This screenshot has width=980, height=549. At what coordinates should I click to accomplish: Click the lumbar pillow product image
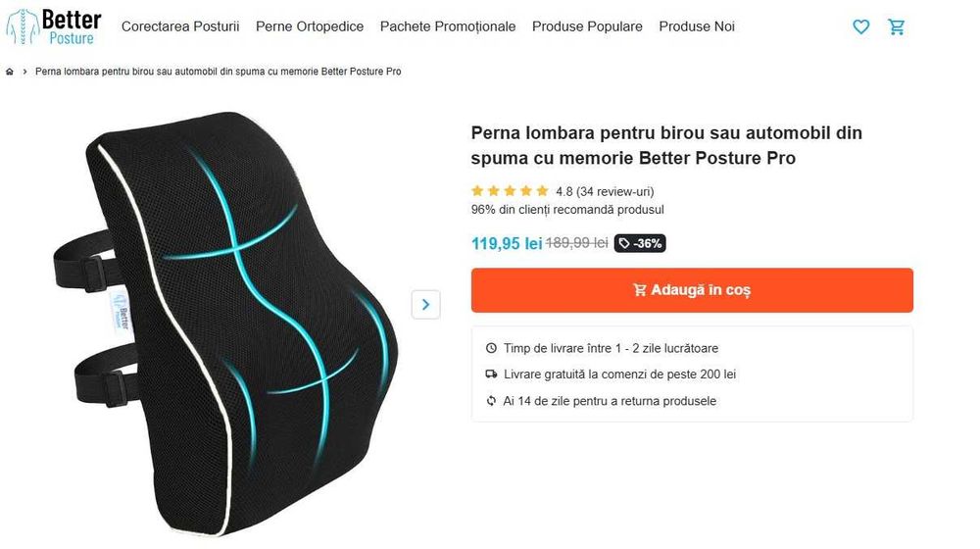[x=225, y=324]
